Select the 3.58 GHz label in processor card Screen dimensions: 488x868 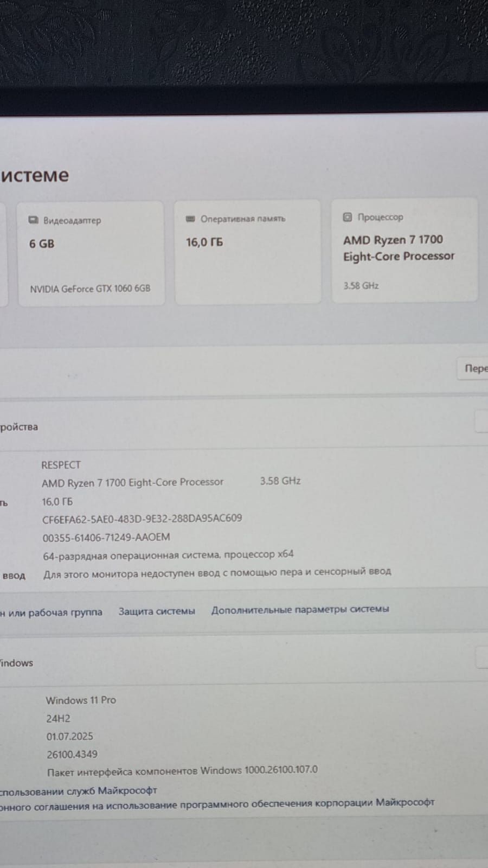tap(361, 286)
